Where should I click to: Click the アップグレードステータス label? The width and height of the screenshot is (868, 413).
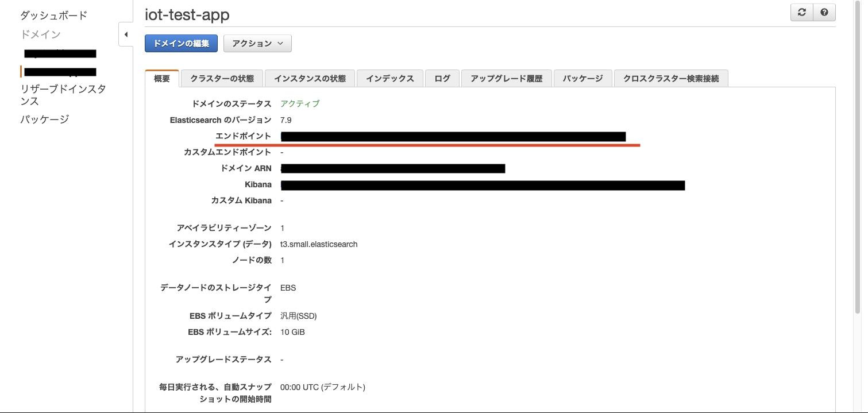coord(223,360)
